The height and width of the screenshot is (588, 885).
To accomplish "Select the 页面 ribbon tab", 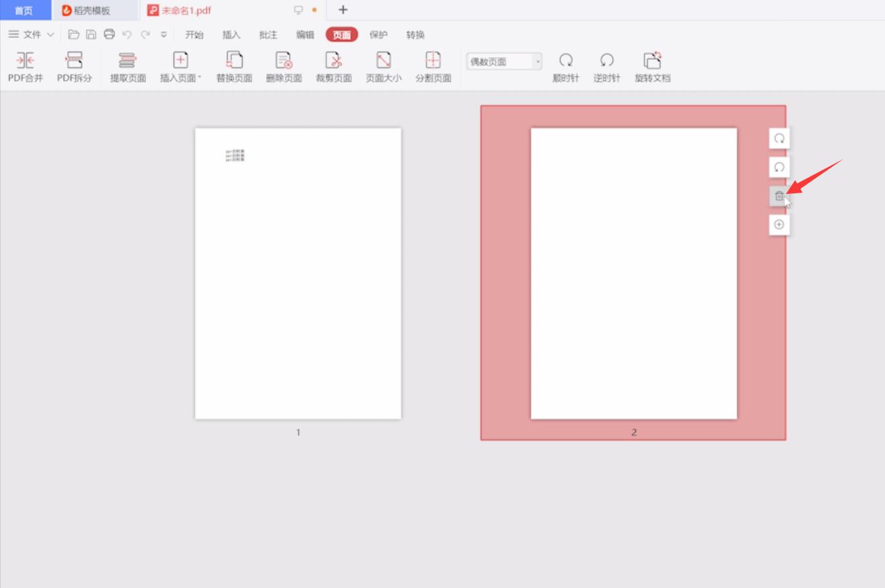I will (x=341, y=35).
